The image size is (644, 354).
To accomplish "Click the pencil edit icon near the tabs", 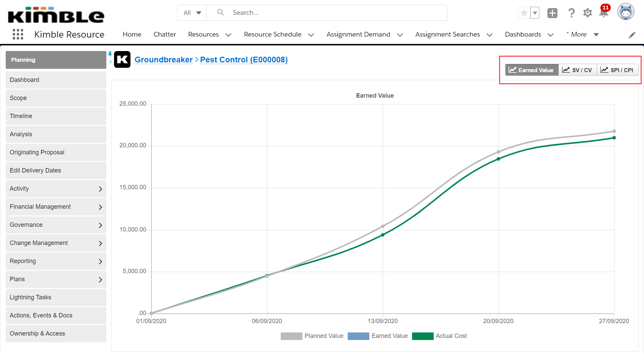I will click(632, 35).
